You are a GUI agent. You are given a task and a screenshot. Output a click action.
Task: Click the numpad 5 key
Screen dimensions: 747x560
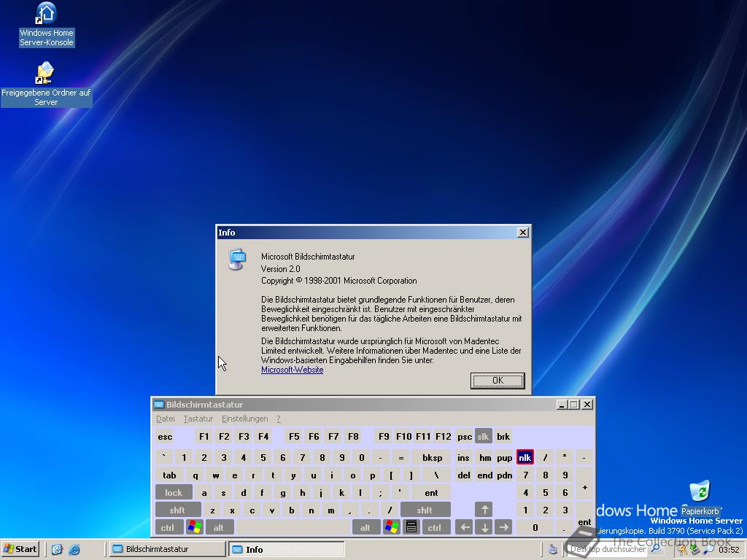[545, 492]
